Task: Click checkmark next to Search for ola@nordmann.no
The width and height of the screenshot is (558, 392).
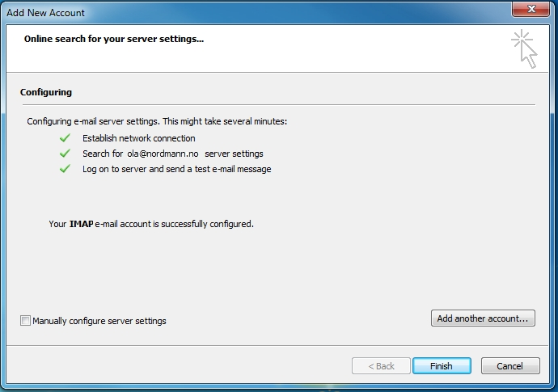Action: tap(66, 154)
